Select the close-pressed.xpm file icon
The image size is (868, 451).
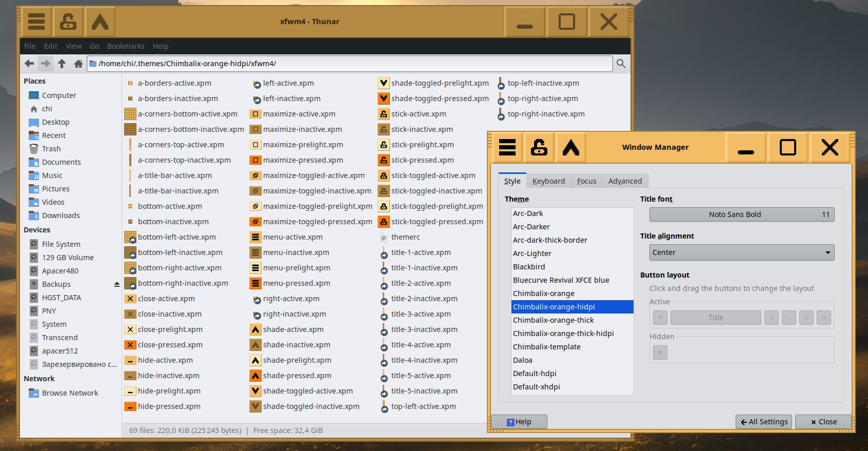(x=130, y=345)
